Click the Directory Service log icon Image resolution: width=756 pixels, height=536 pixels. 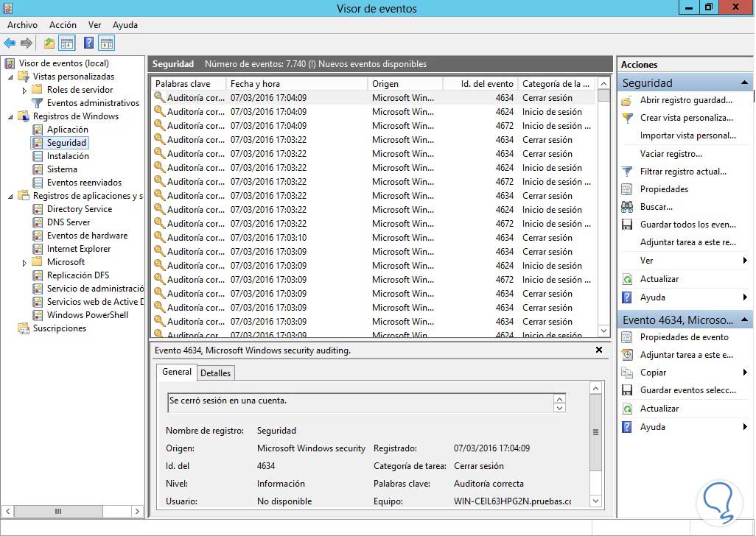38,209
